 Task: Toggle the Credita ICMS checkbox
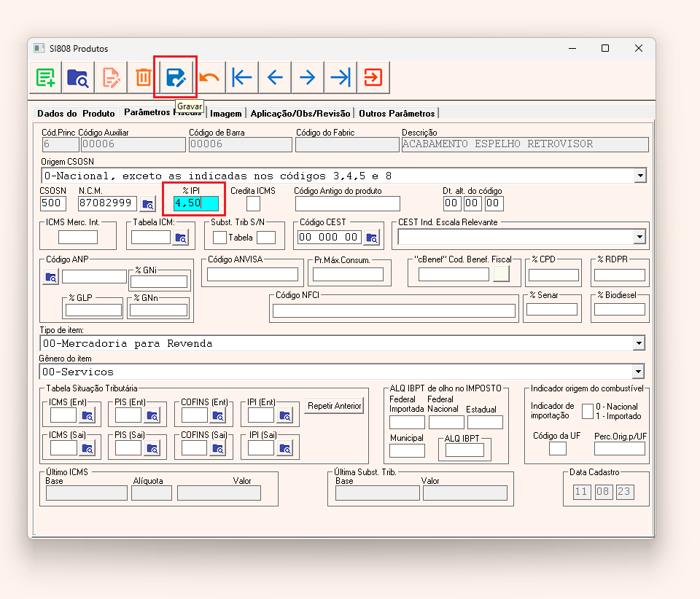click(x=253, y=203)
